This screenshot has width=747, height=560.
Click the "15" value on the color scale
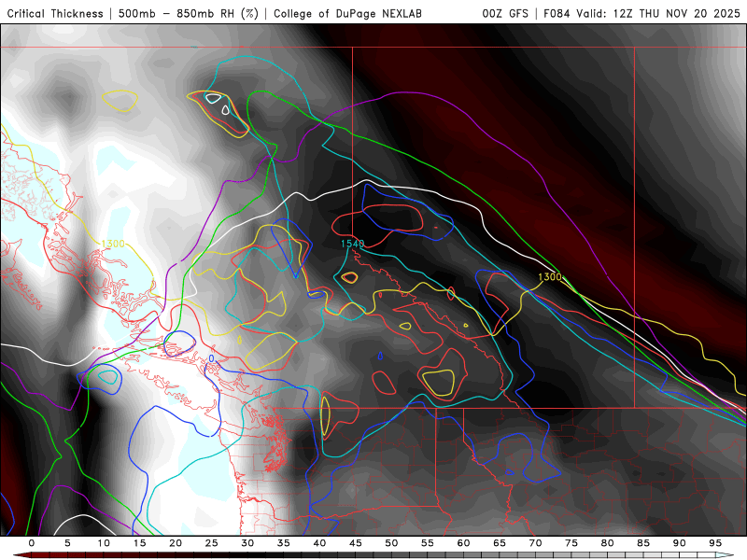pos(139,543)
